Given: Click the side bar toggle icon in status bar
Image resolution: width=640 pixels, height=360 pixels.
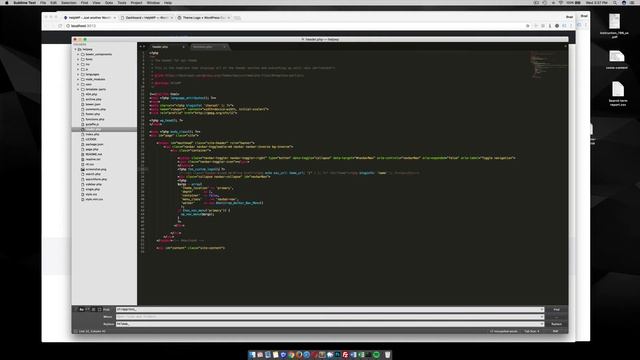Looking at the screenshot, I should (76, 331).
